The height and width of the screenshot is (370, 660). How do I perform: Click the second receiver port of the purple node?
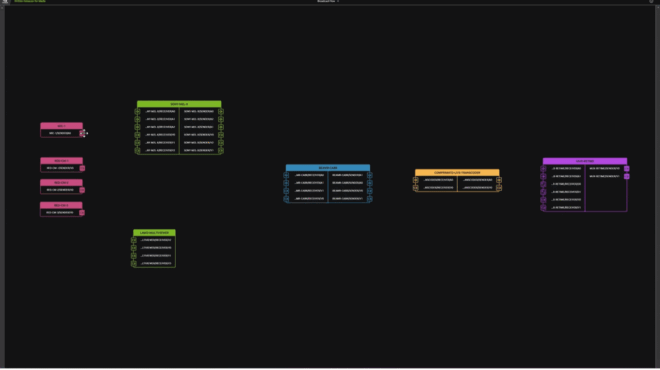[x=543, y=176]
